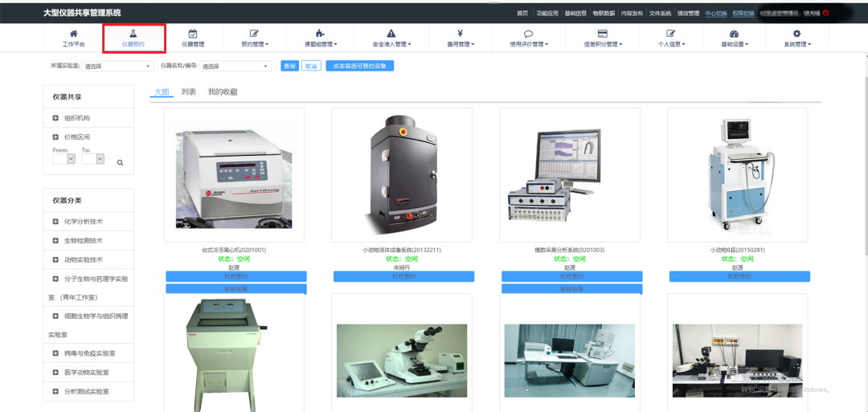Click the 小动物B超(20150281) title
Screen dimensions: 868x412
[x=737, y=250]
